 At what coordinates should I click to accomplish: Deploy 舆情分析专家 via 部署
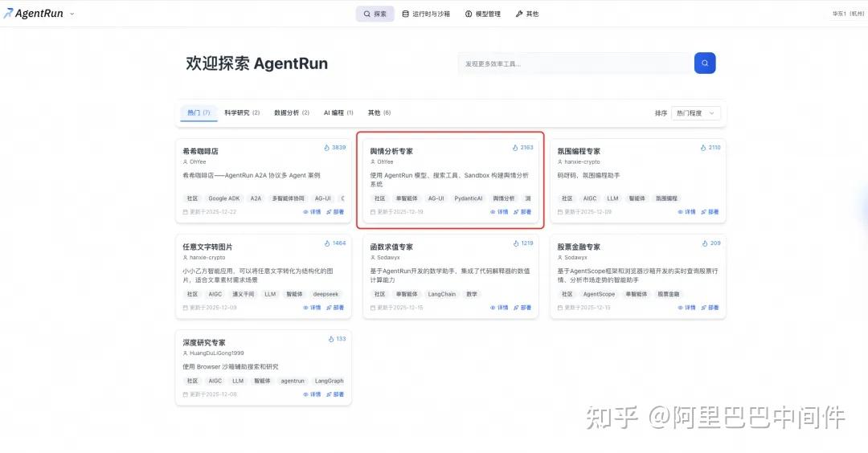point(522,212)
